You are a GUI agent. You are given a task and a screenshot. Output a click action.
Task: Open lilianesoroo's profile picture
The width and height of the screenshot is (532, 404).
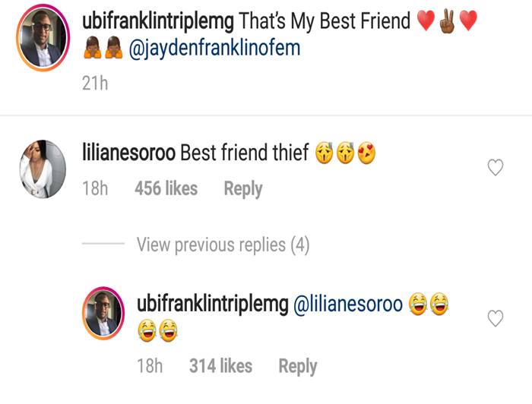click(43, 169)
